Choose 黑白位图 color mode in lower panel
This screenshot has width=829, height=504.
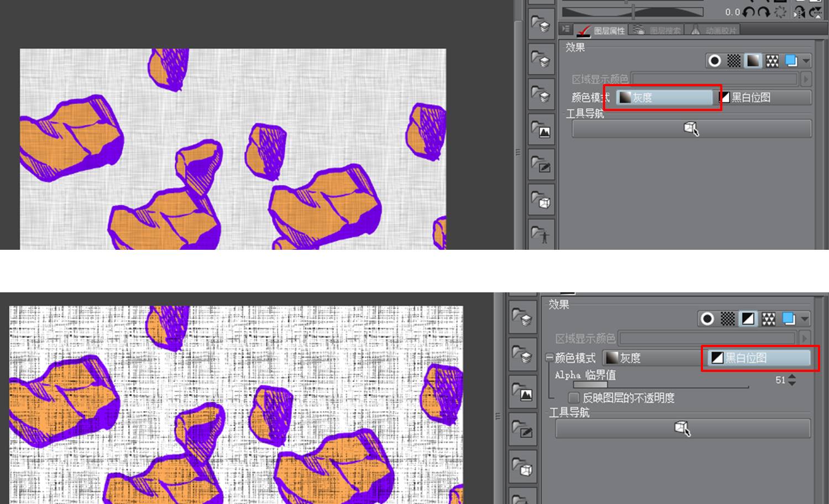[759, 358]
